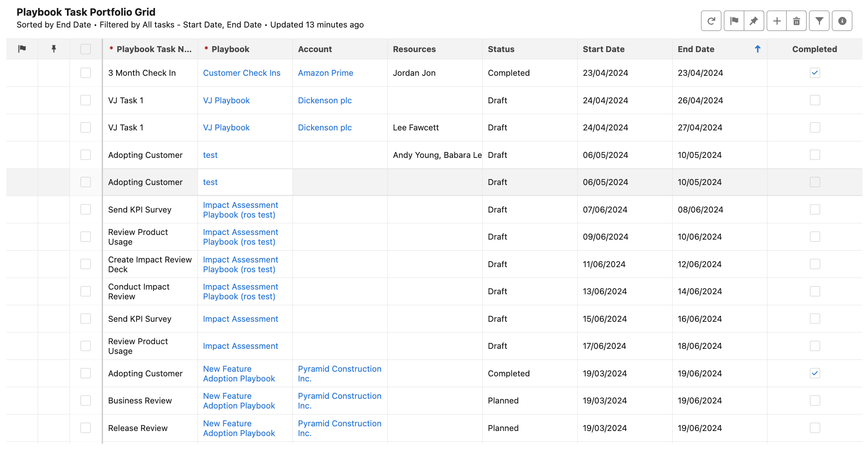Toggle End Date sort arrow
This screenshot has width=868, height=453.
[x=757, y=49]
